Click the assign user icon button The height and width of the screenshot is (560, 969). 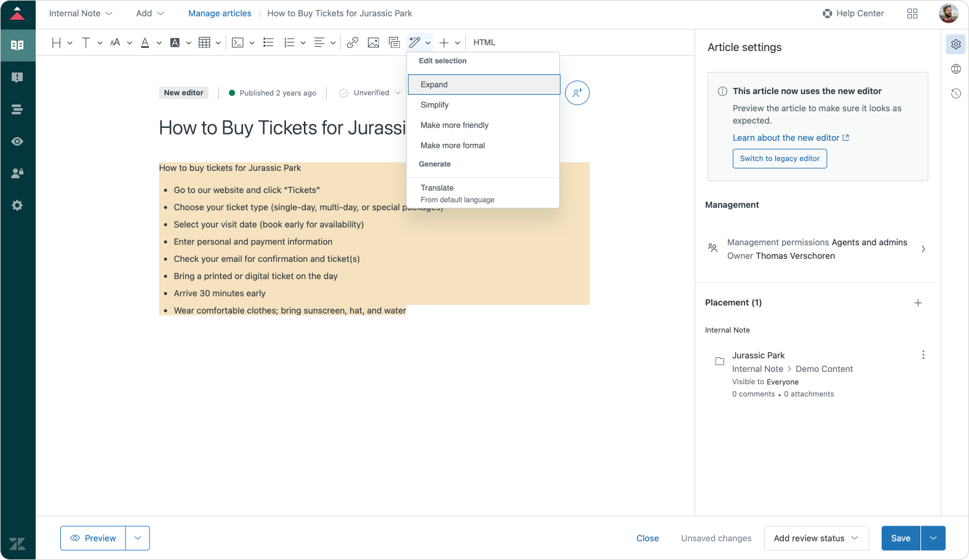point(577,93)
